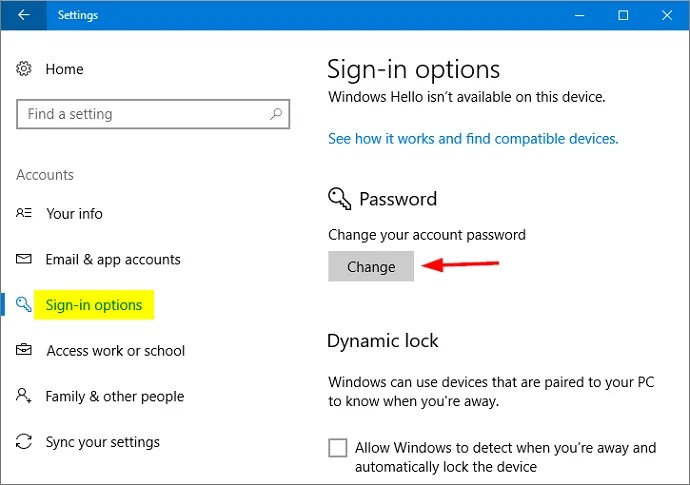Select Email & app accounts

[113, 259]
